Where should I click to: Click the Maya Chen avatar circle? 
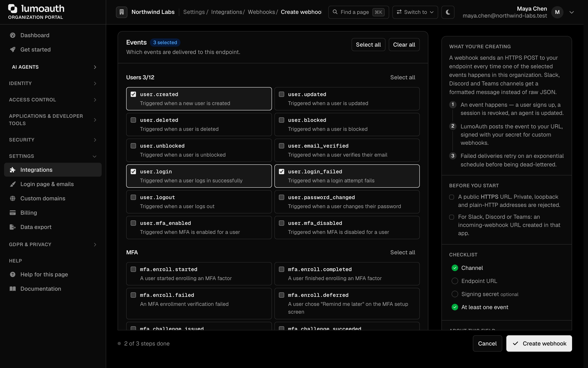[557, 12]
